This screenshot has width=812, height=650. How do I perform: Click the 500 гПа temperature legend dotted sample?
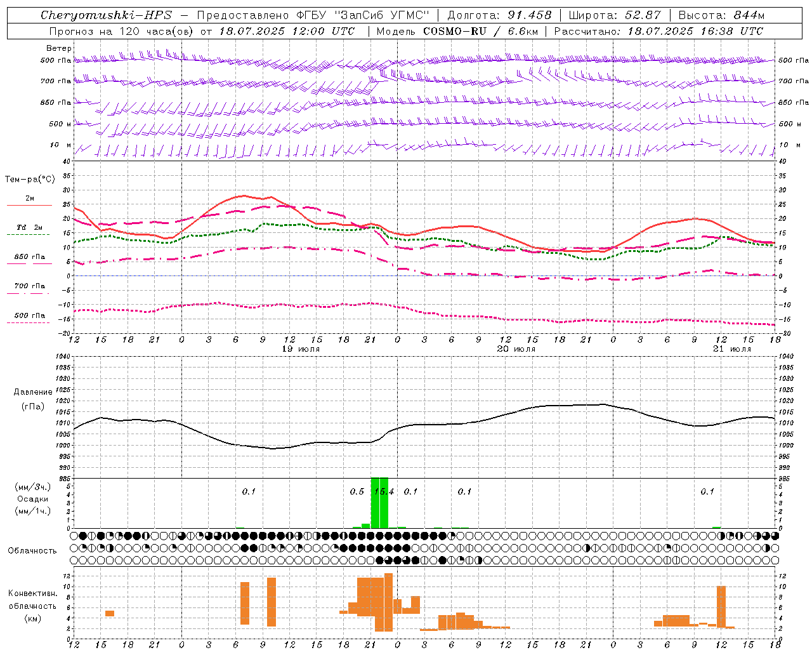tap(28, 322)
